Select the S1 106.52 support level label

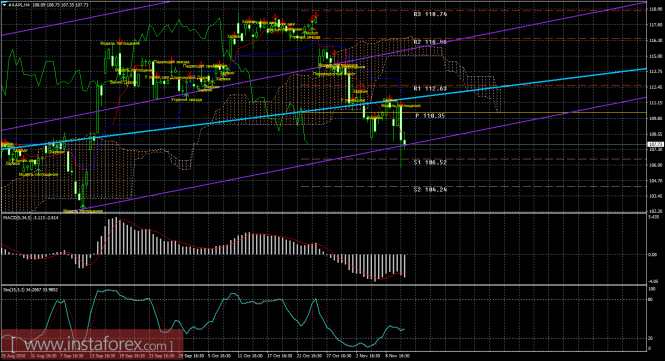tap(430, 162)
